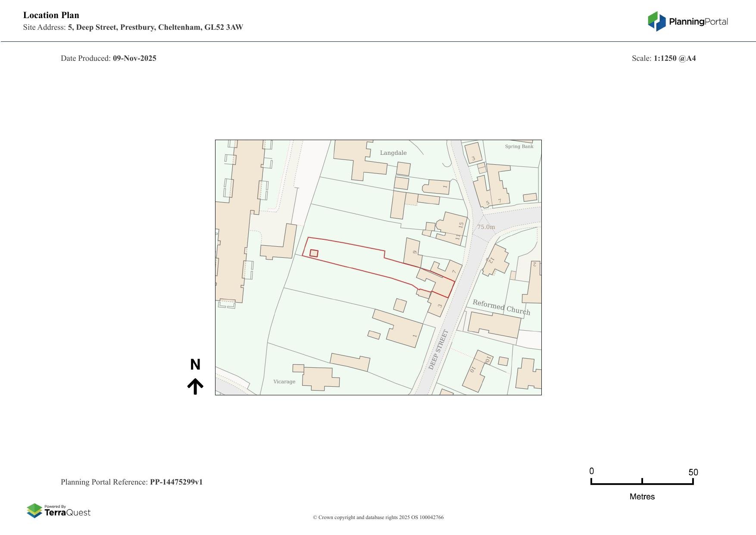Click the Vicarage building on the map

pyautogui.click(x=320, y=378)
